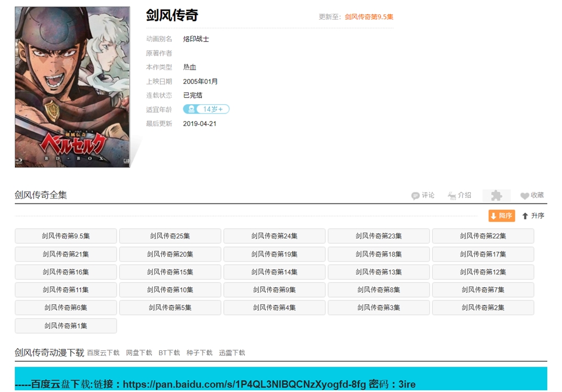Open the 种子下载 download link

click(x=199, y=353)
